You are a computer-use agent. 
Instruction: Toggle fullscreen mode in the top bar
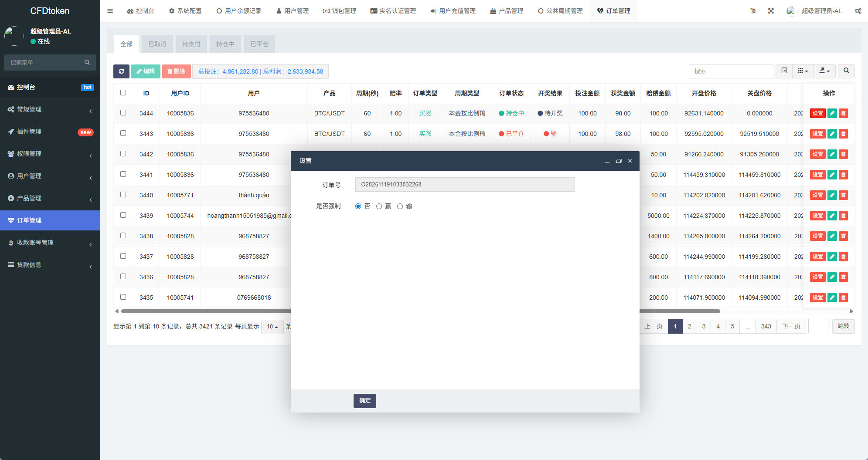tap(771, 10)
